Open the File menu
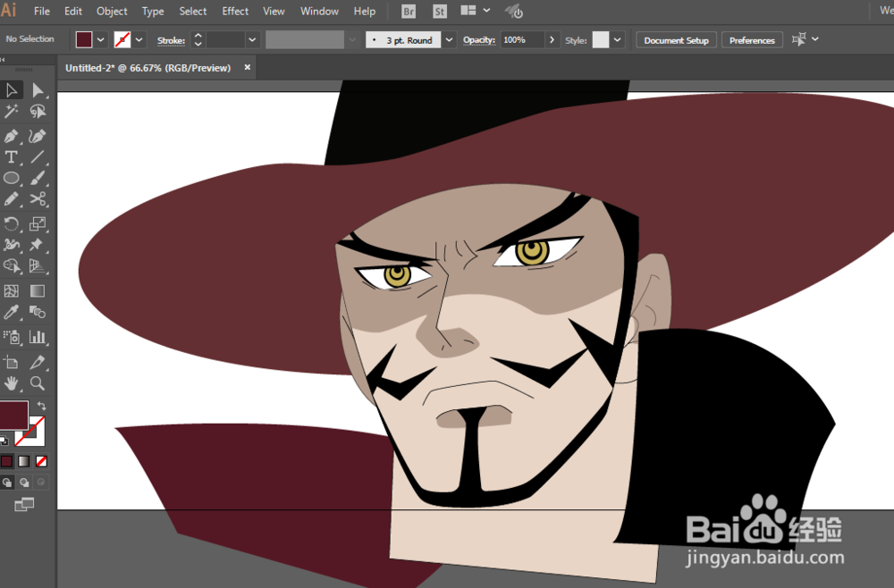This screenshot has width=894, height=588. [x=42, y=12]
